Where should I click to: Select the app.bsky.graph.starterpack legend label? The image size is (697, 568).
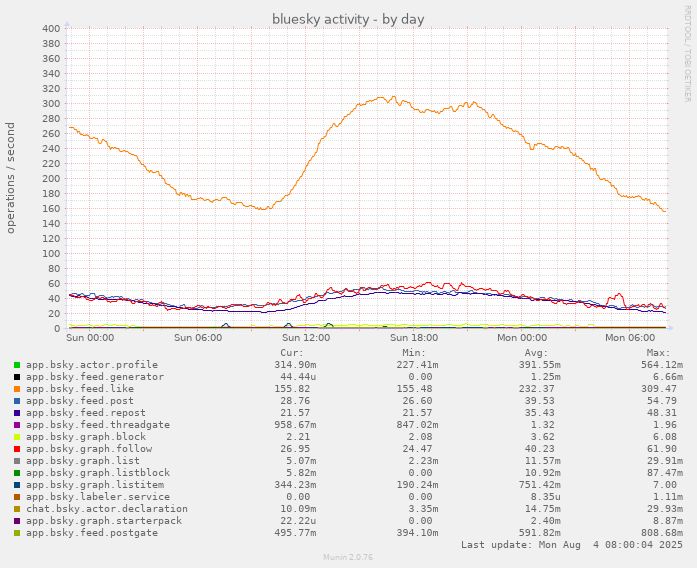point(104,521)
